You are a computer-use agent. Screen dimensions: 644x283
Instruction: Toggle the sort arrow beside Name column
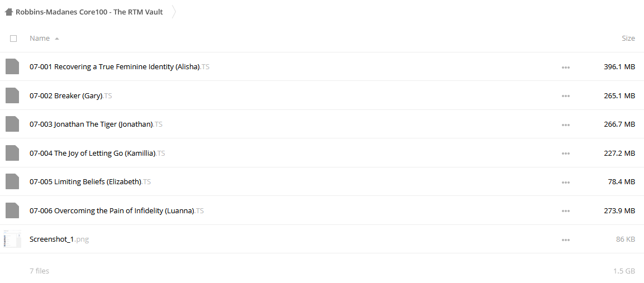[x=56, y=39]
